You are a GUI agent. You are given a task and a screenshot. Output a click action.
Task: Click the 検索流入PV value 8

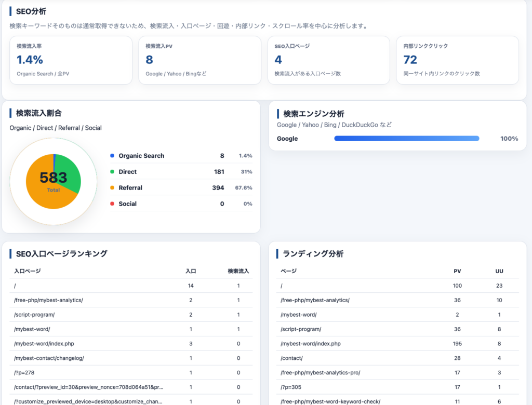click(x=149, y=60)
